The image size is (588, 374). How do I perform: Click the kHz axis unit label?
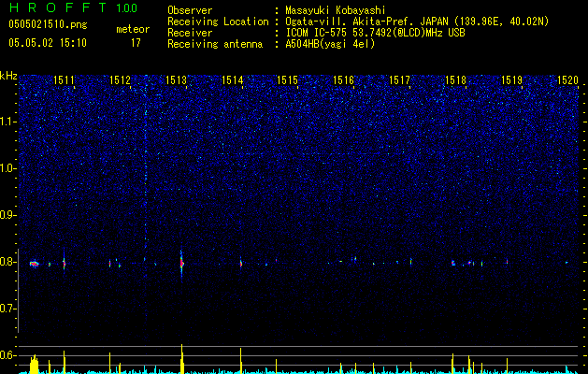click(8, 76)
